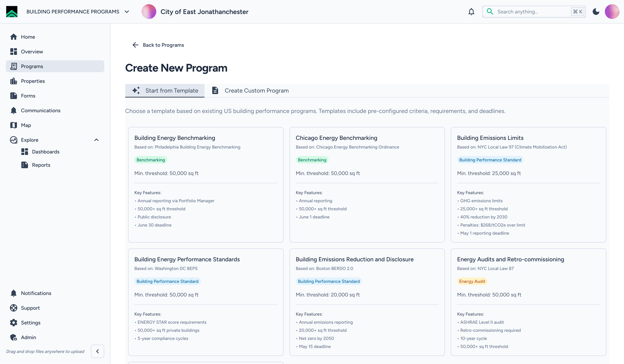Click the Home icon in the sidebar
The width and height of the screenshot is (624, 364).
(14, 37)
